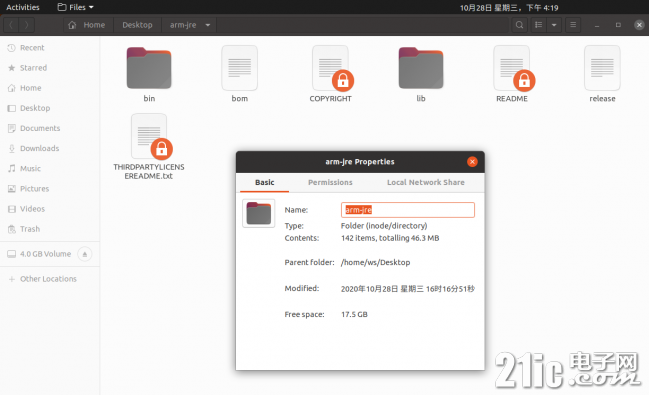Select THIRDPARTYLICENSEREADME.txt file
The height and width of the screenshot is (395, 649).
point(149,147)
